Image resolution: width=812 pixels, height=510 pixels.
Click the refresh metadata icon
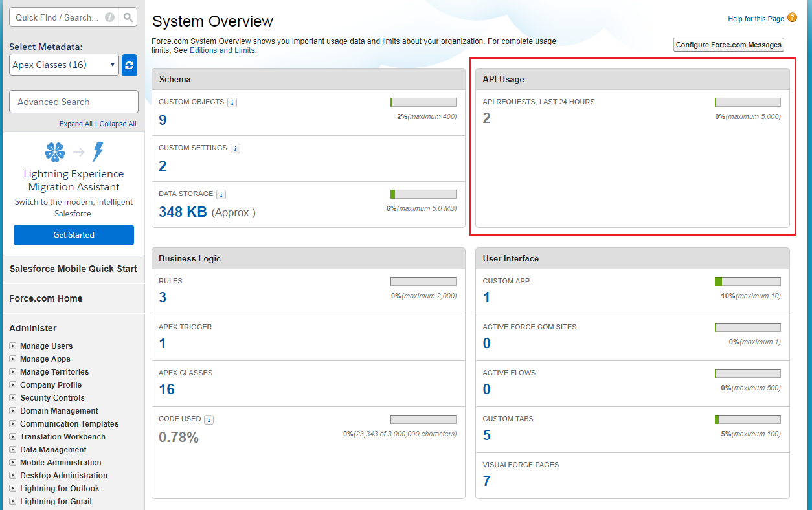[129, 65]
